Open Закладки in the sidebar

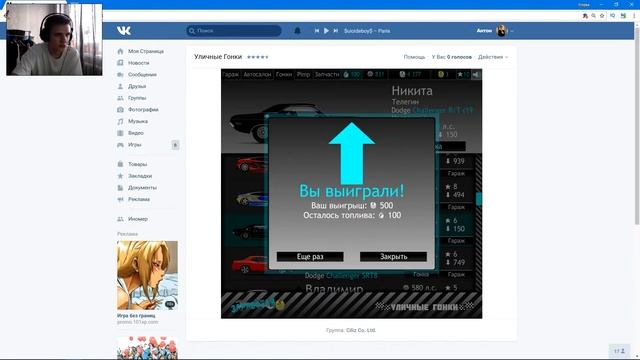pyautogui.click(x=140, y=176)
